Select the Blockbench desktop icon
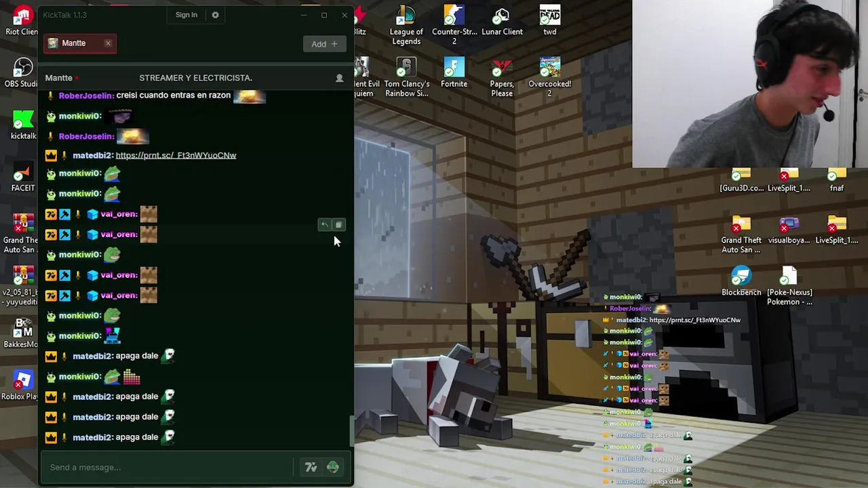 741,281
